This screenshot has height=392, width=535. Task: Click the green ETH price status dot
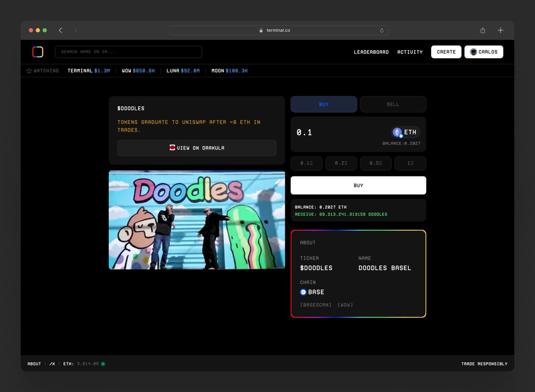pyautogui.click(x=103, y=364)
